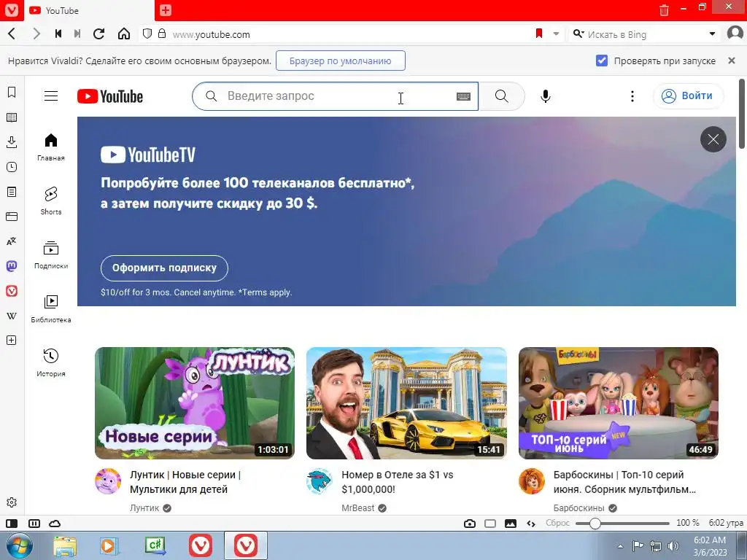Toggle the Vivaldi side panel
747x560 pixels.
(12, 524)
